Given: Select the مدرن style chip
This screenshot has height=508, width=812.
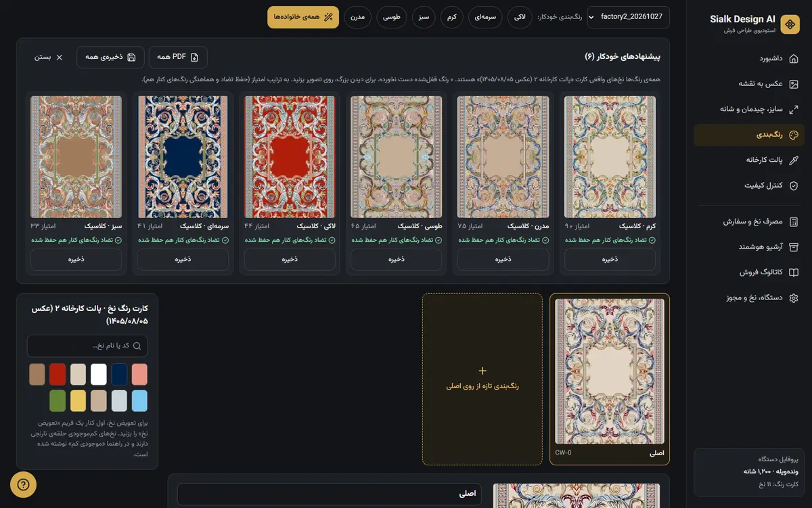Looking at the screenshot, I should point(359,17).
